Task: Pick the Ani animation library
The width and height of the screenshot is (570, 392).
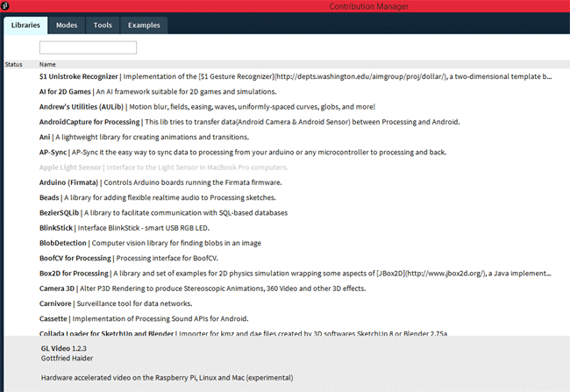Action: tap(46, 137)
